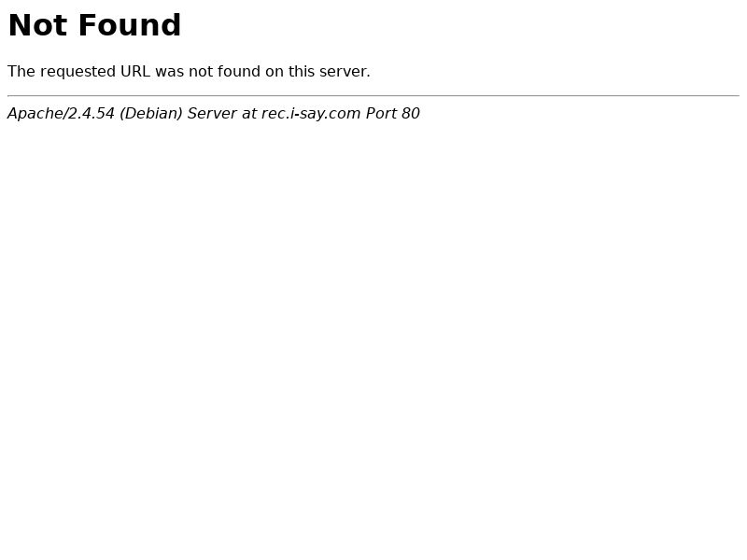Click the words "on this" in the message
This screenshot has height=560, width=747.
click(x=289, y=72)
